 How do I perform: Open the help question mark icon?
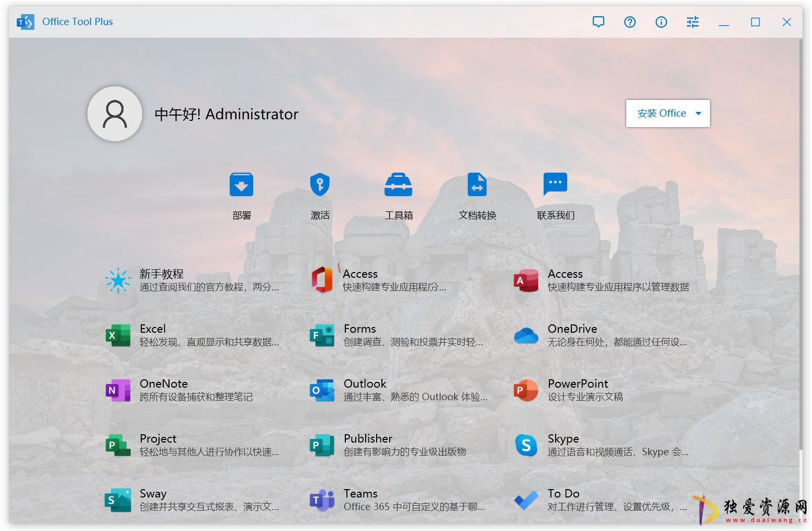(x=630, y=22)
